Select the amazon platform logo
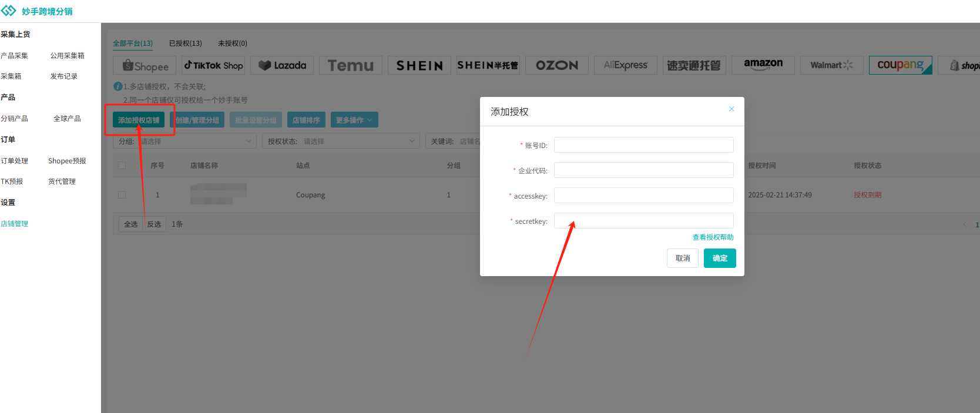 [x=763, y=65]
